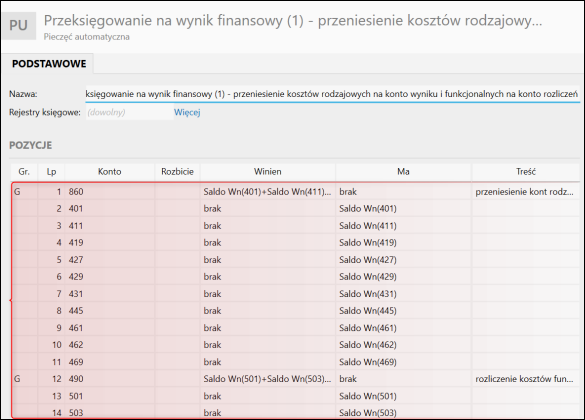
Task: Click the rozliczenie kosztów Treść cell
Action: [526, 379]
